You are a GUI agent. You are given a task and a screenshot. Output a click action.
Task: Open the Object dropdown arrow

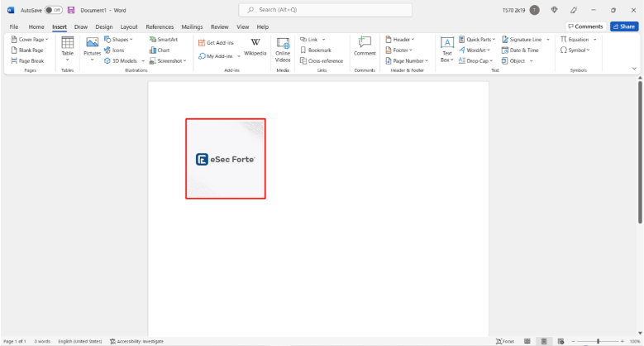(531, 61)
